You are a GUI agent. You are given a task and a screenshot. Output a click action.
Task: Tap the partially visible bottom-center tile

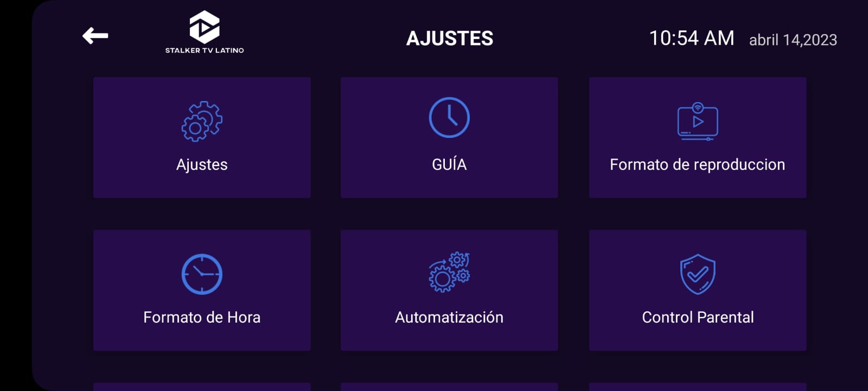pos(449,387)
